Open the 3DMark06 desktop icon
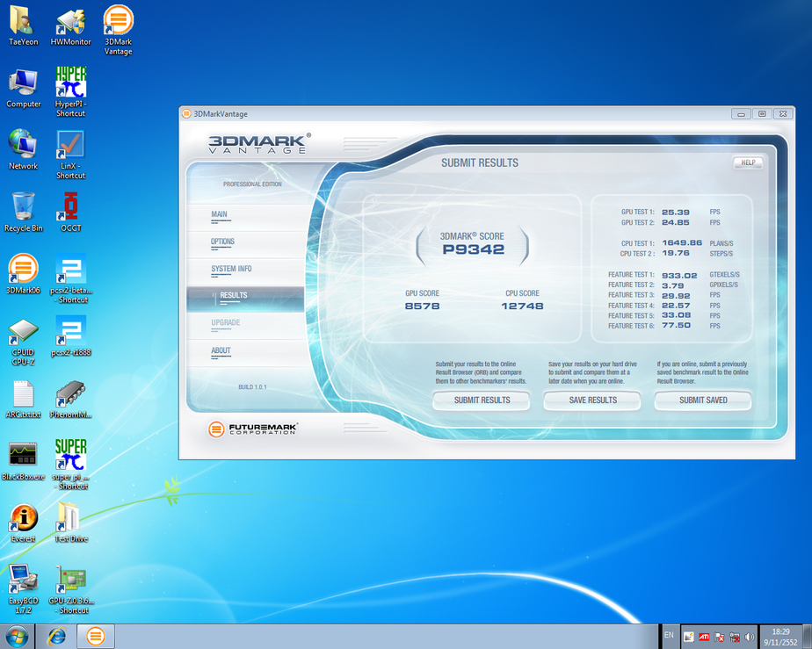 coord(24,269)
